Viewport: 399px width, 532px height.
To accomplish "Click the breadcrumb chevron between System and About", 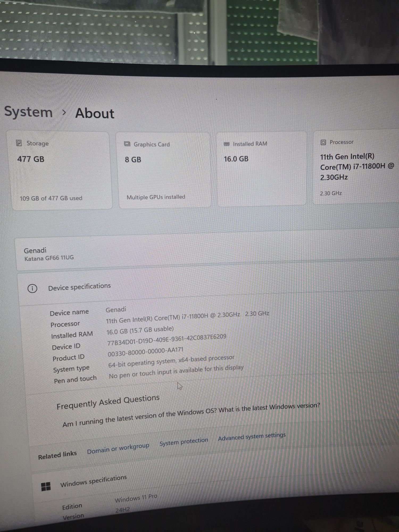I will pyautogui.click(x=64, y=113).
